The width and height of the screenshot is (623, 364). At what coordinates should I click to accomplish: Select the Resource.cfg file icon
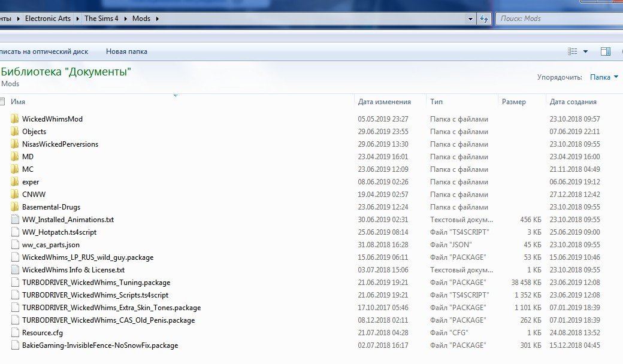coord(15,333)
